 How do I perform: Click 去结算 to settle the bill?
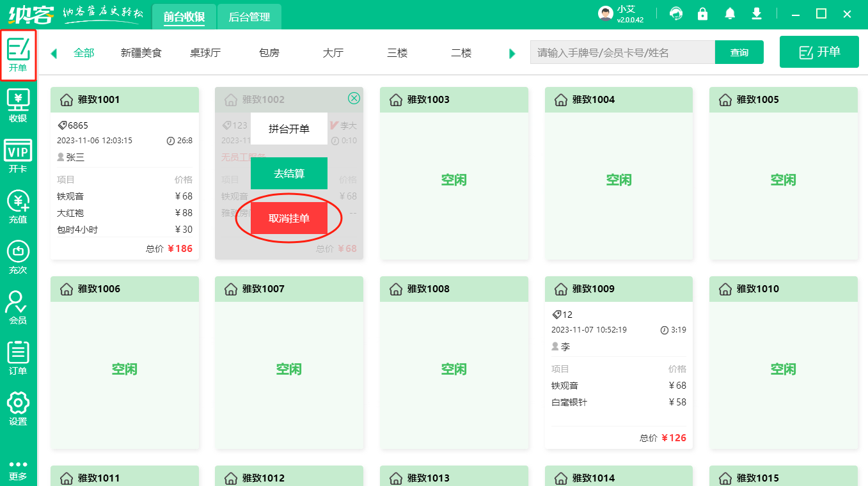(x=288, y=173)
